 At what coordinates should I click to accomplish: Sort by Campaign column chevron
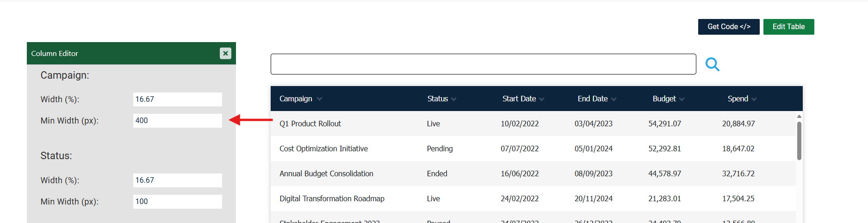(x=320, y=99)
